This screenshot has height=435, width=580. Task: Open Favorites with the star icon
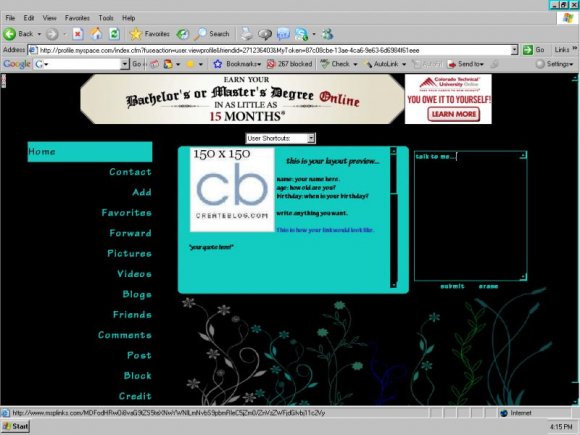click(136, 34)
